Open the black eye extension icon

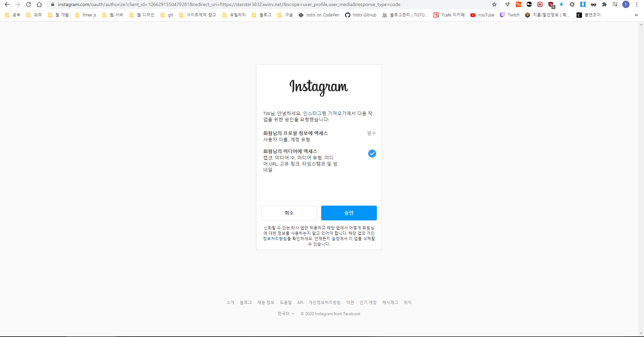(529, 4)
